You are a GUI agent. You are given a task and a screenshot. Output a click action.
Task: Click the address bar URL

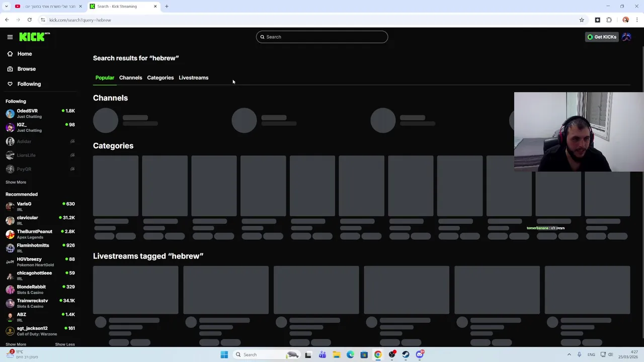coord(80,20)
